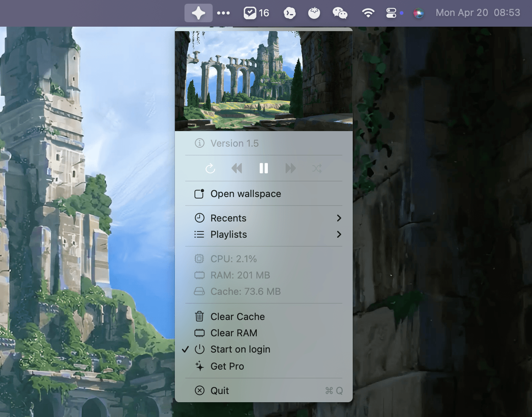Quit the wallspace app

point(219,391)
